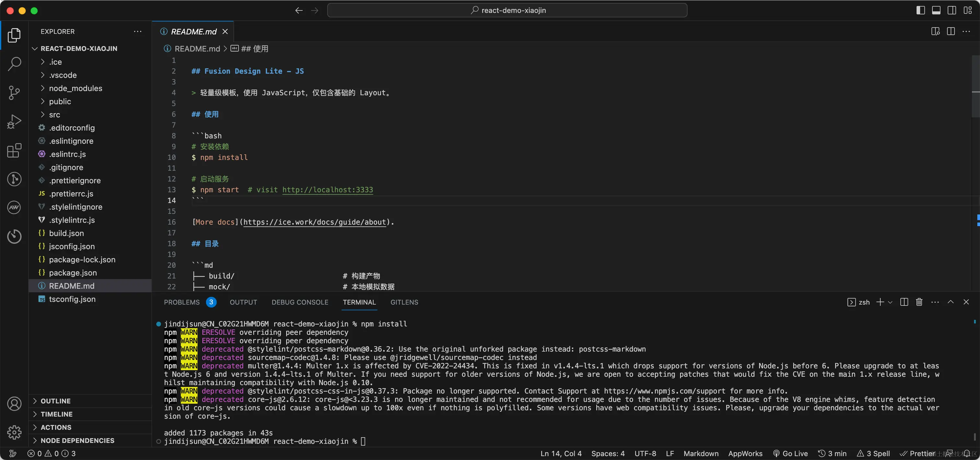Open the Search view in activity bar
Viewport: 980px width, 460px height.
(x=14, y=64)
